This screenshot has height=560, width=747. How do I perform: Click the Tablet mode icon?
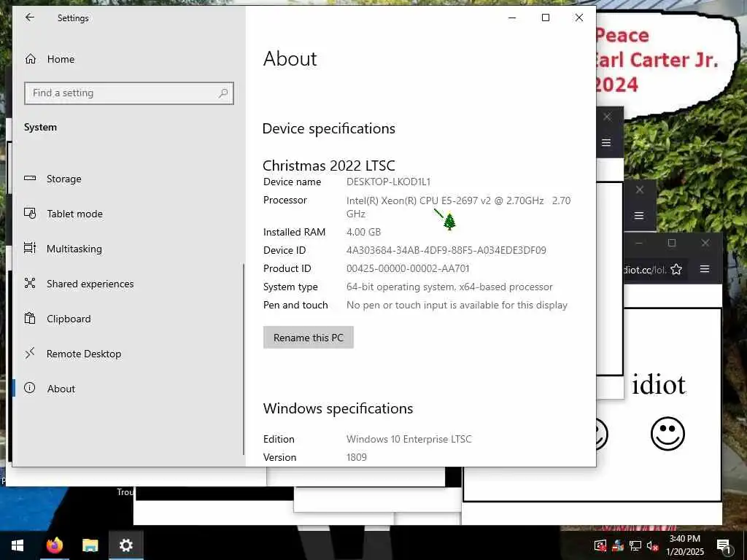30,214
